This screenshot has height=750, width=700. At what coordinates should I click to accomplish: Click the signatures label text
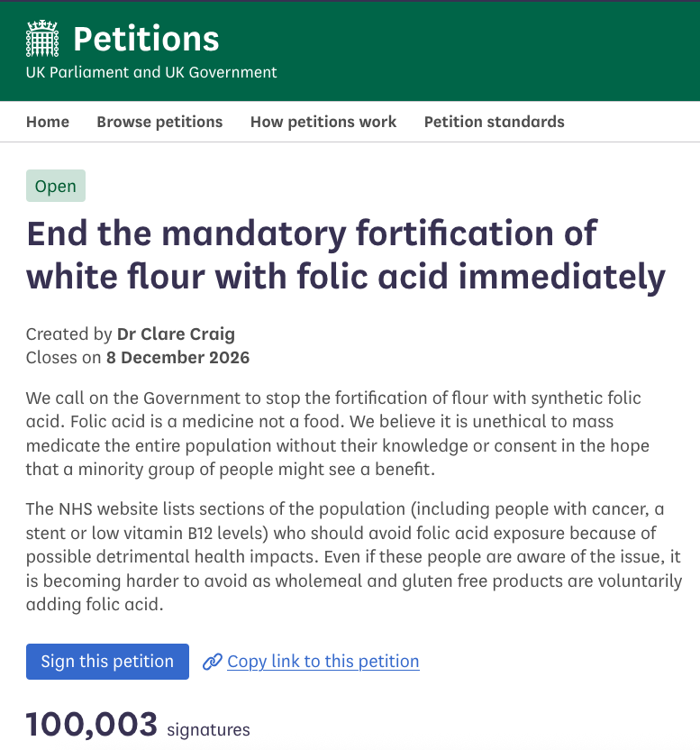(208, 730)
